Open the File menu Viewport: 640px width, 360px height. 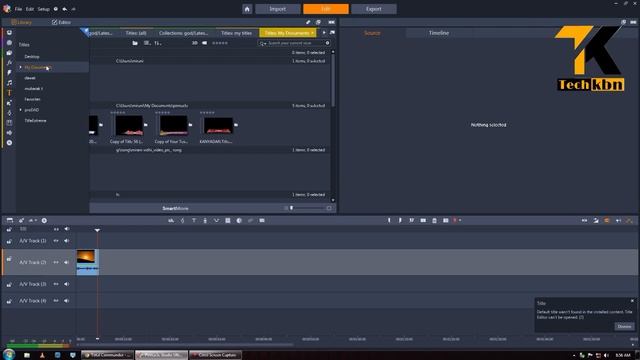tap(18, 9)
